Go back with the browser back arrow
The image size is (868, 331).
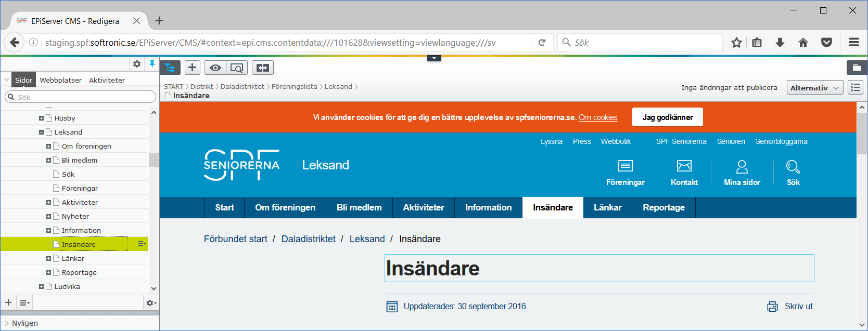tap(15, 43)
